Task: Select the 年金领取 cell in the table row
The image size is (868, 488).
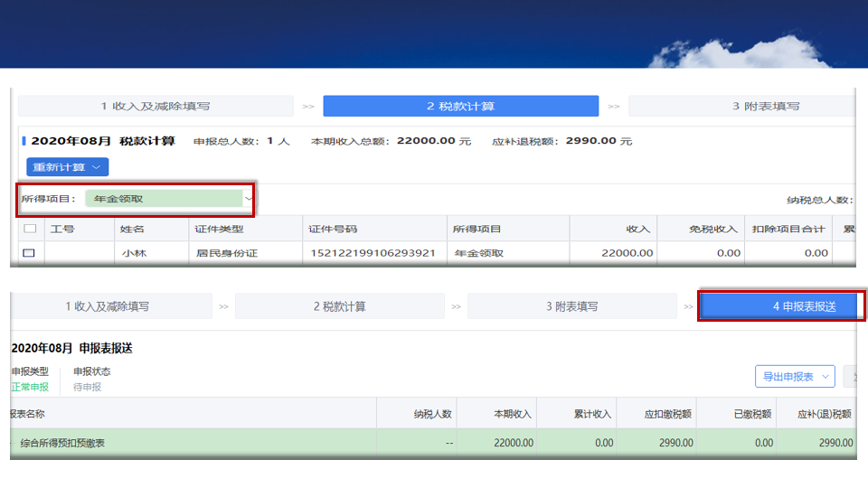Action: click(x=479, y=253)
